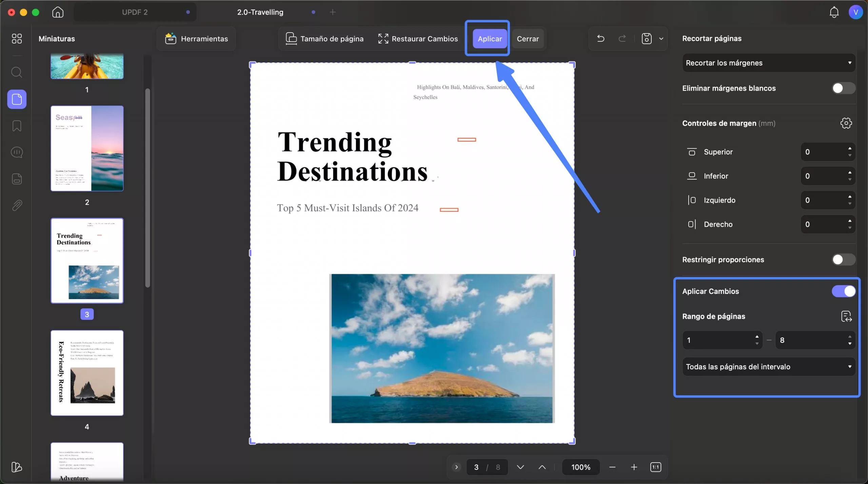Click the thumbnails panel scrollbar
The width and height of the screenshot is (868, 484).
click(147, 188)
